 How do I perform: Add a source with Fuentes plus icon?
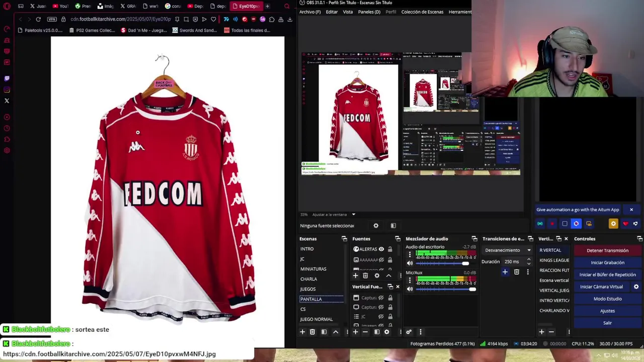355,276
